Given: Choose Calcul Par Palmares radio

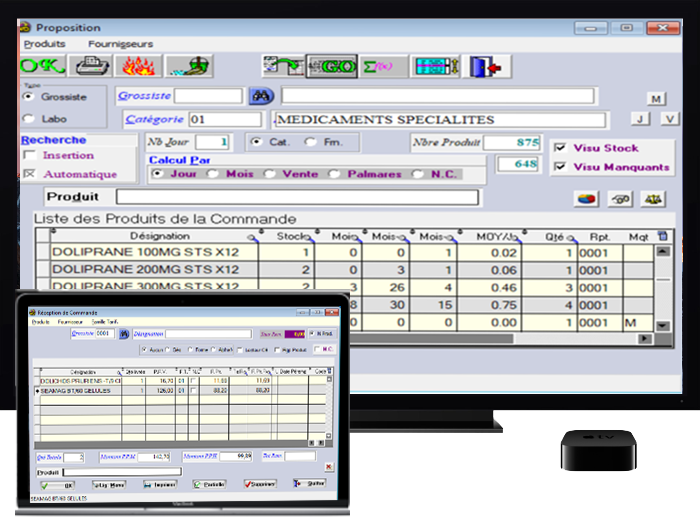Looking at the screenshot, I should [x=334, y=174].
